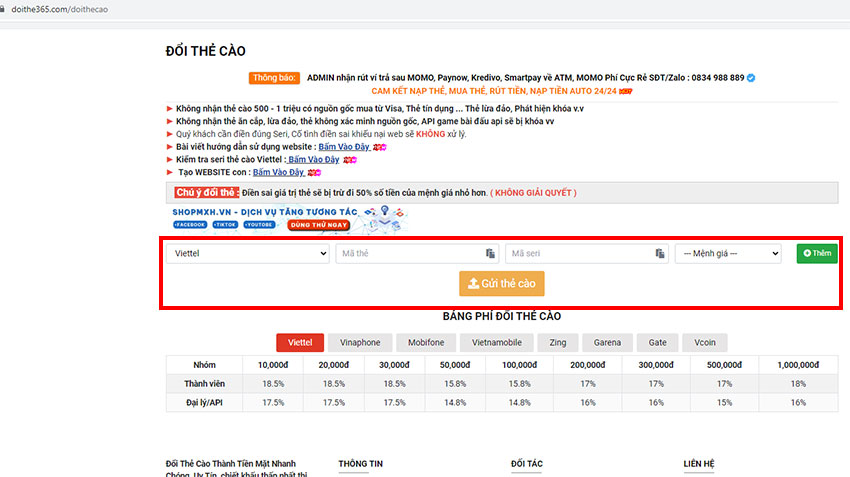Select the Viettel fee tab
The width and height of the screenshot is (850, 477).
coord(300,343)
